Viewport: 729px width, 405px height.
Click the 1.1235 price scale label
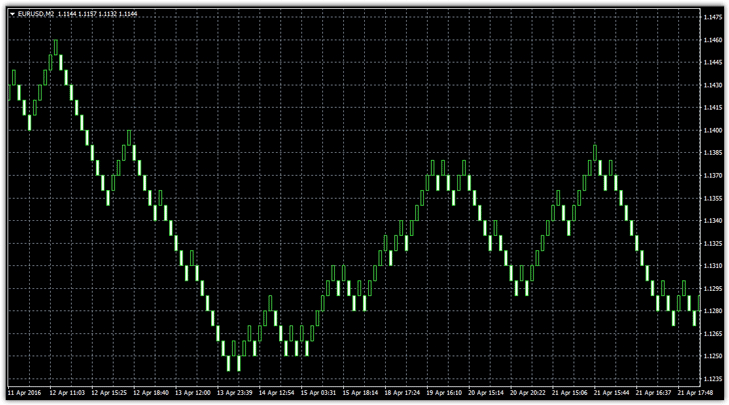click(x=712, y=378)
